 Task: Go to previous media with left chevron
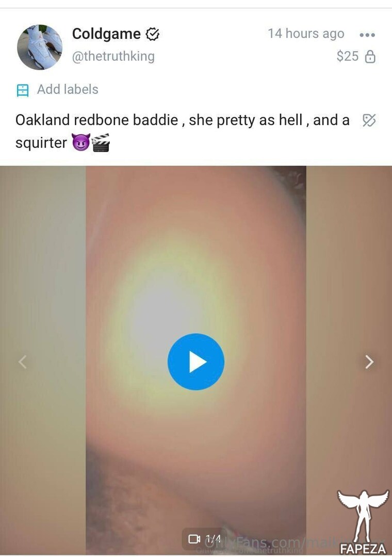[x=22, y=362]
